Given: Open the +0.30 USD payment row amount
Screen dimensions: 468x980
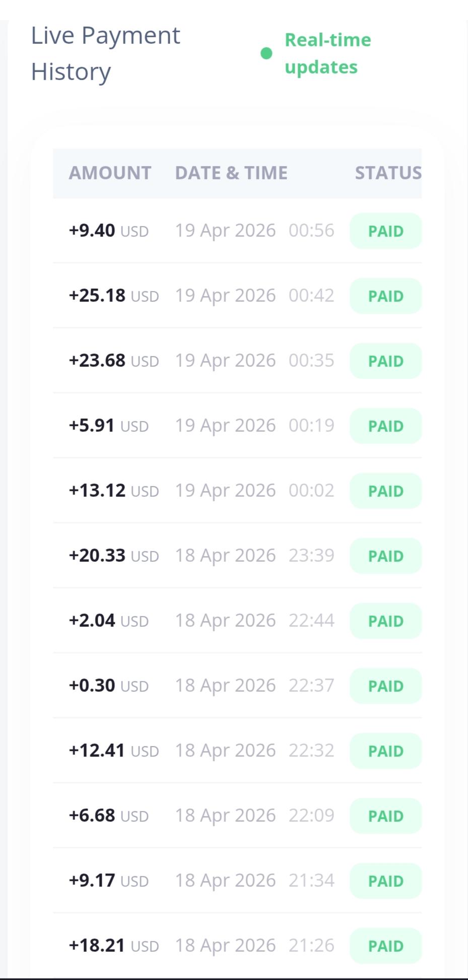Looking at the screenshot, I should 108,686.
